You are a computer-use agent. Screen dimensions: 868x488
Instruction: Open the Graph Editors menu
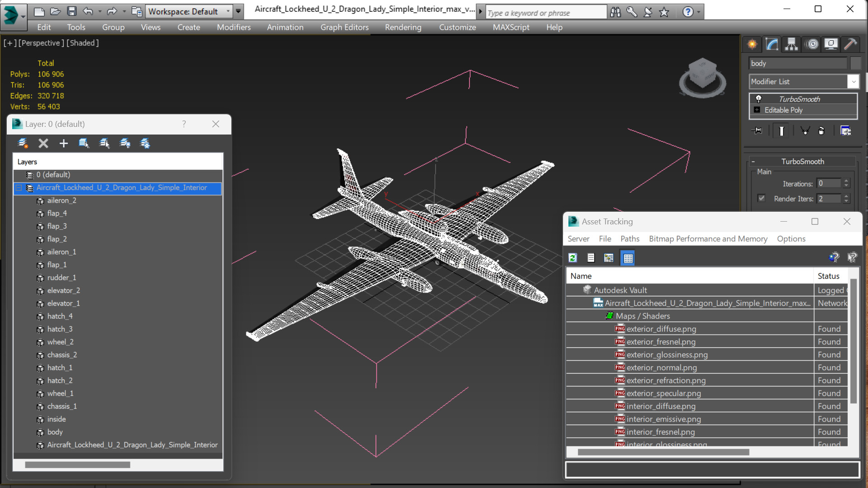pos(344,27)
